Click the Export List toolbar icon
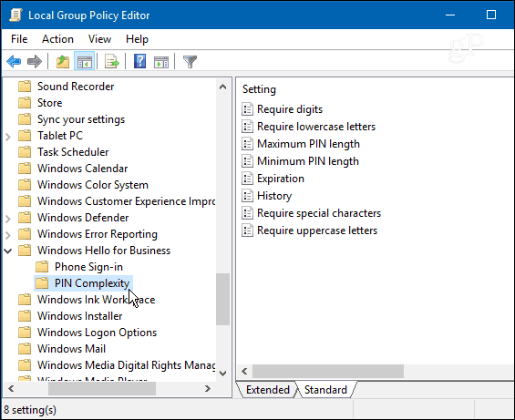The width and height of the screenshot is (515, 420). pyautogui.click(x=112, y=61)
